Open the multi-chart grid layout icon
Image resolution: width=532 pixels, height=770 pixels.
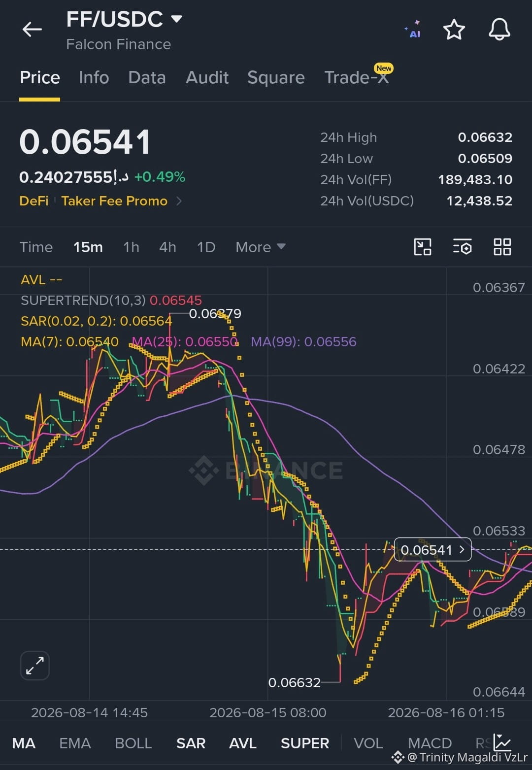click(x=502, y=247)
